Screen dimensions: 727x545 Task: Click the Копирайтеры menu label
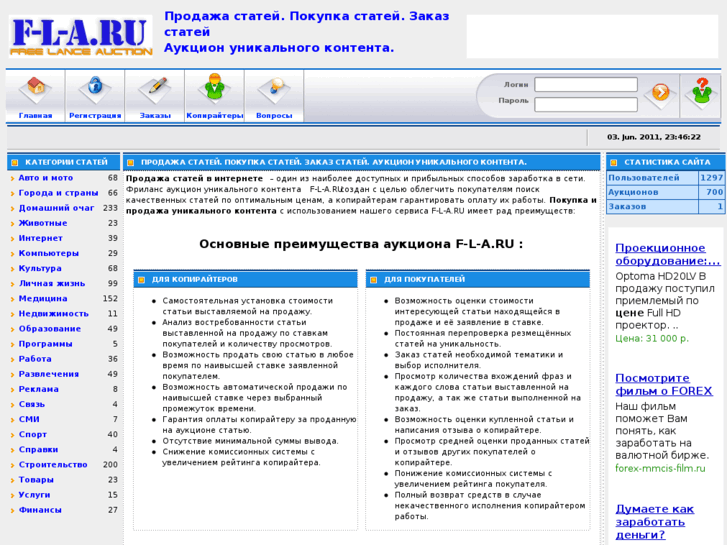coord(215,115)
